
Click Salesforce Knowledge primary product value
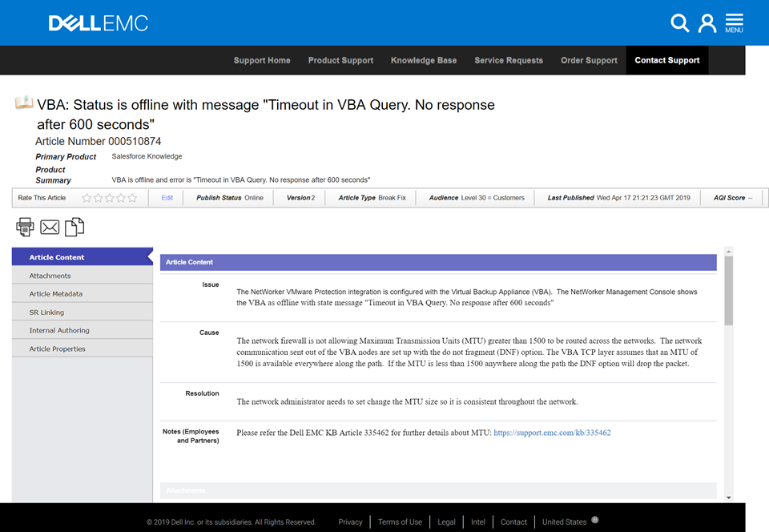click(147, 156)
